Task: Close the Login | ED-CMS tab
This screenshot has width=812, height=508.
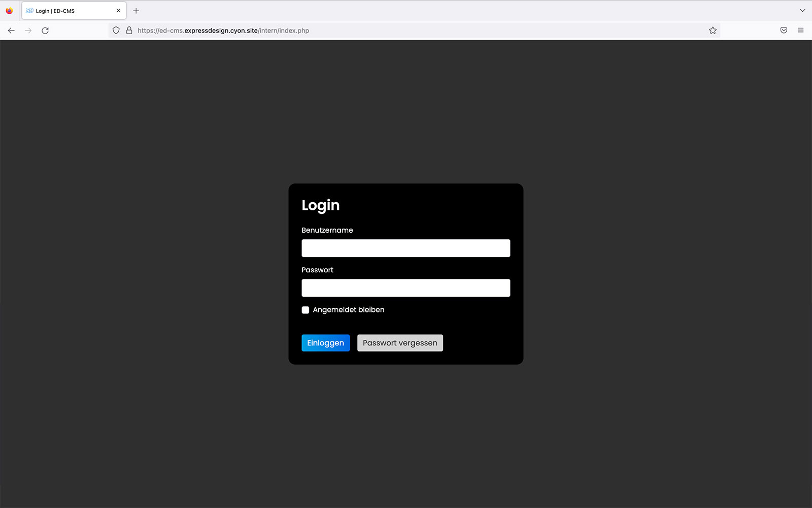Action: point(118,11)
